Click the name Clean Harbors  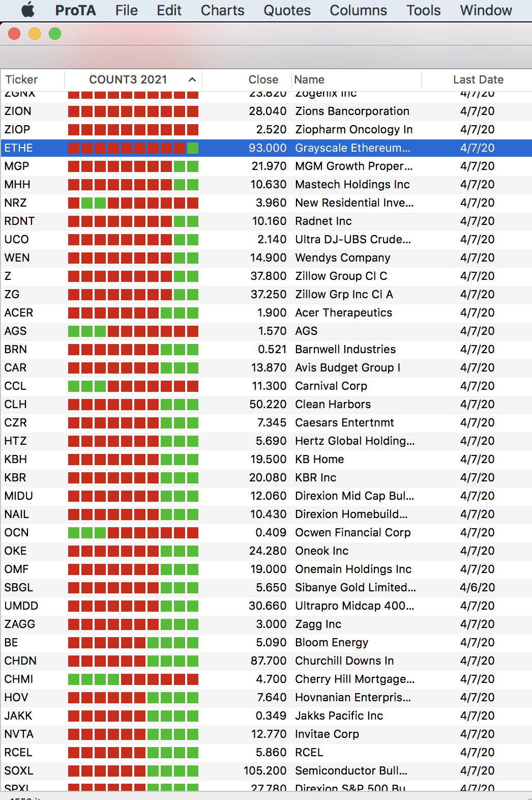pyautogui.click(x=333, y=405)
